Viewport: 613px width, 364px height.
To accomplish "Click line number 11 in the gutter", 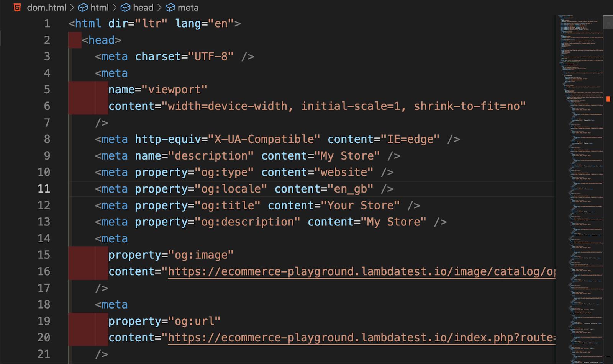I will [x=44, y=189].
